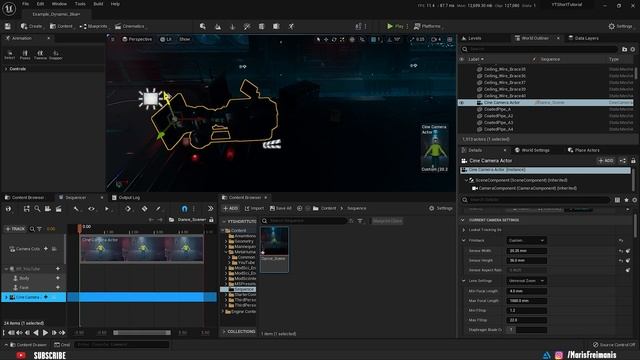This screenshot has width=640, height=360.
Task: Select CoatedPipe_A in World Outliner
Action: 497,109
